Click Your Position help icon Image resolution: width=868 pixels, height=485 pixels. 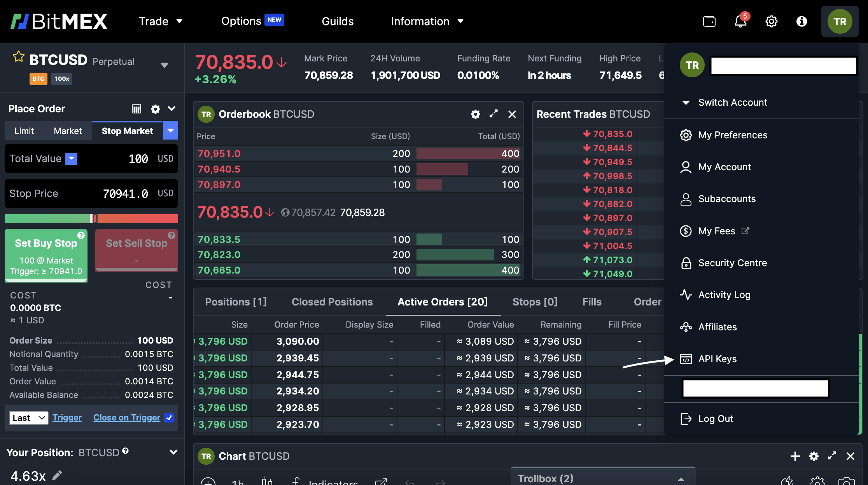tap(125, 450)
